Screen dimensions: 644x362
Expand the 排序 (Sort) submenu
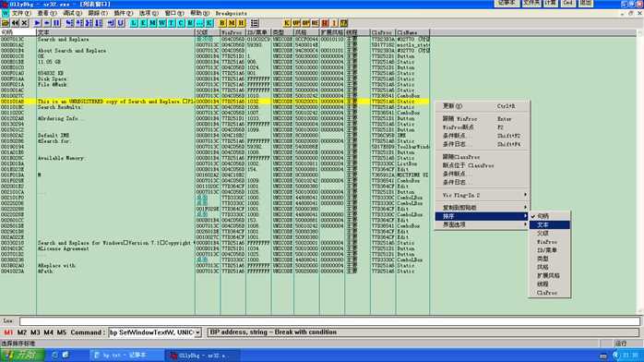[x=482, y=216]
